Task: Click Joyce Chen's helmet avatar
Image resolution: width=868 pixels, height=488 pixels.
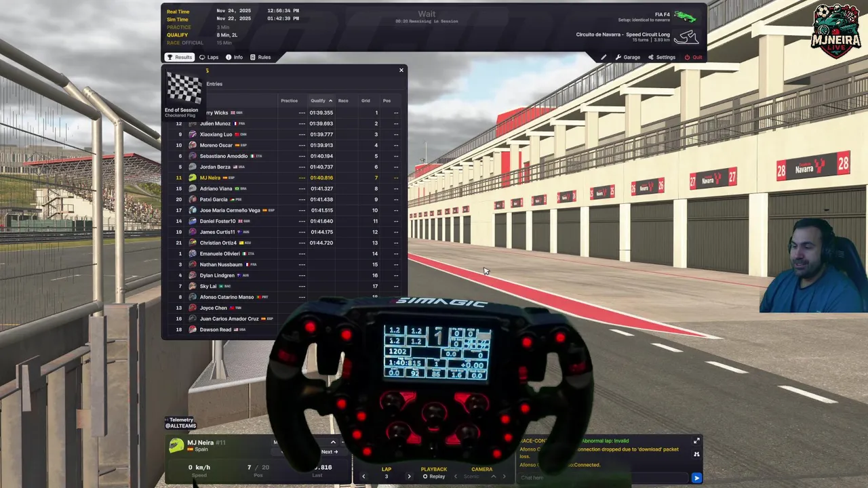Action: (x=193, y=308)
